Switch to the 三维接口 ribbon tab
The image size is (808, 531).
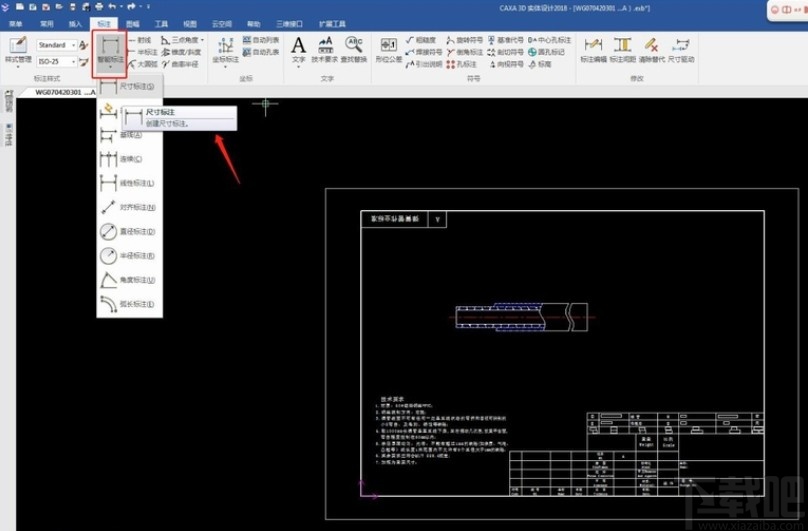pyautogui.click(x=289, y=24)
